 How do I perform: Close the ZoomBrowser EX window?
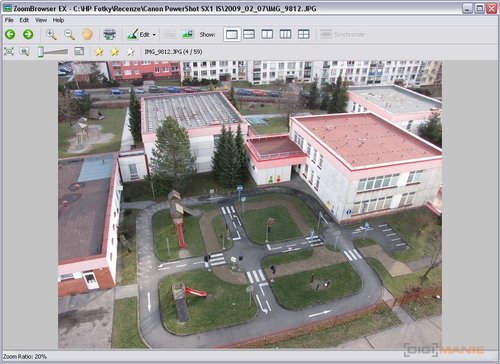click(491, 8)
